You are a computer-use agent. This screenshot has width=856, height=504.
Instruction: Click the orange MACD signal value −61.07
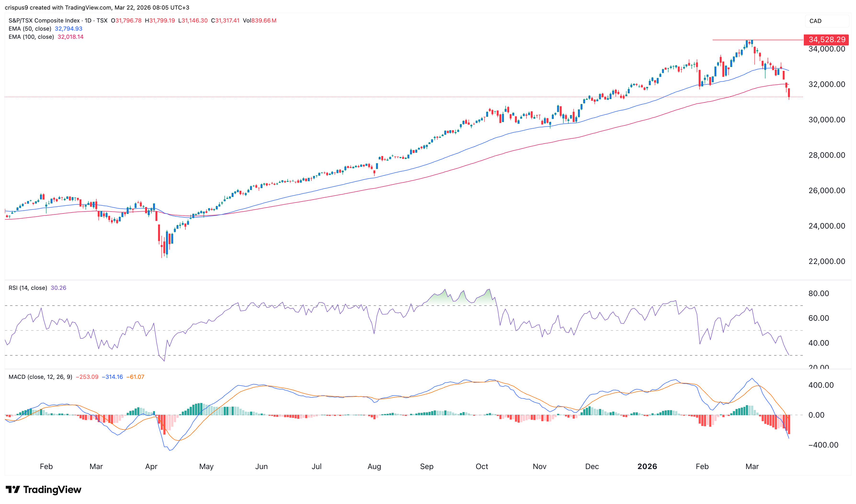point(135,377)
